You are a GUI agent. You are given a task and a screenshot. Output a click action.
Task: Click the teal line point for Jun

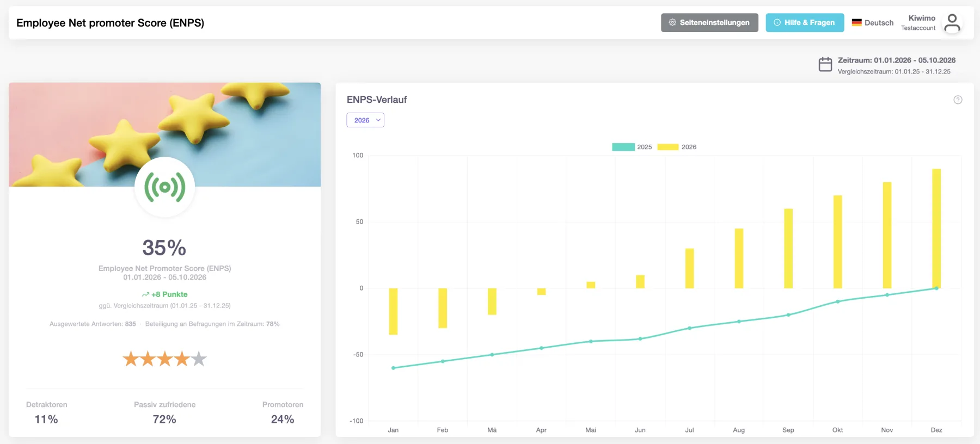[x=640, y=339]
